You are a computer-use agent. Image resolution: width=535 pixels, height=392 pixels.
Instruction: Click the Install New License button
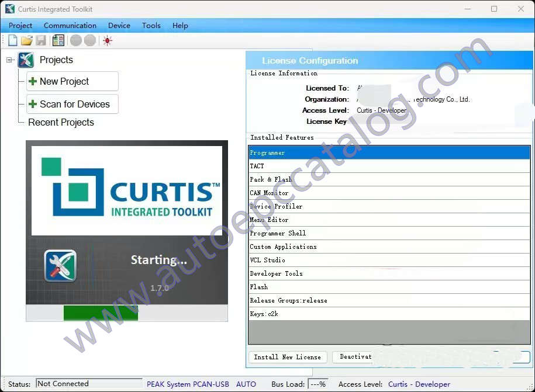(287, 357)
